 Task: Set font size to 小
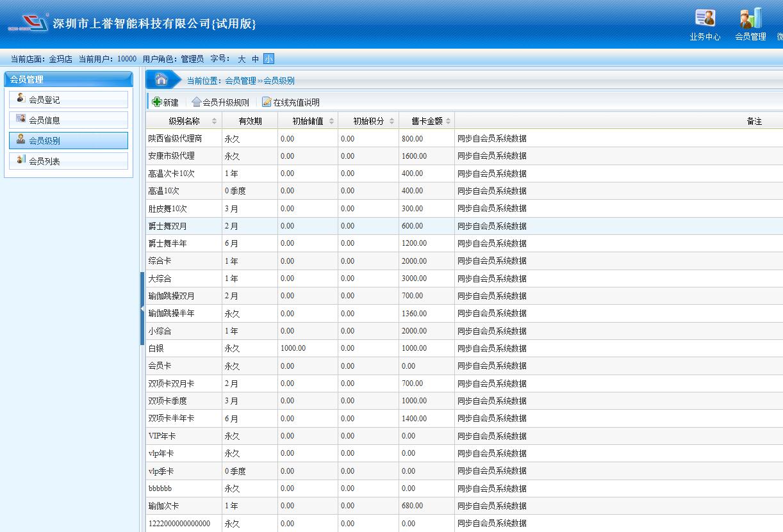click(268, 59)
